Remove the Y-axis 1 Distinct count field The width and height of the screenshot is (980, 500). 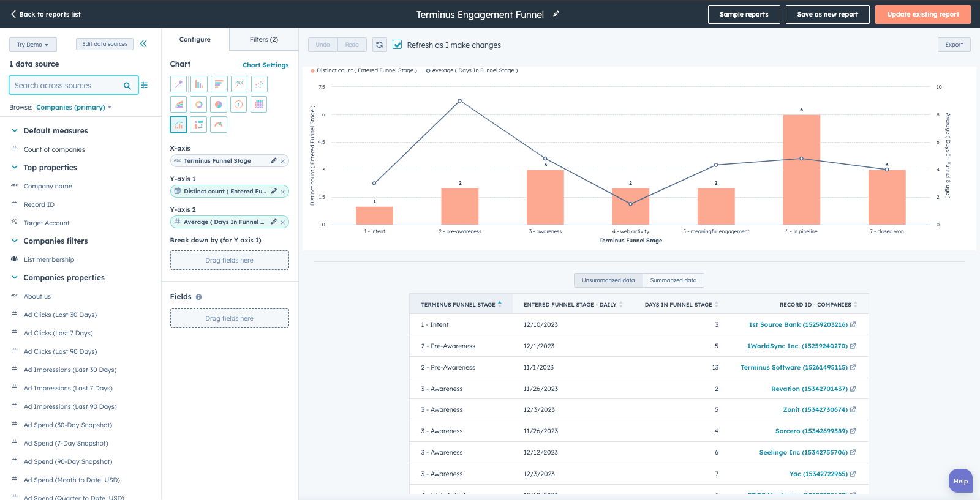coord(282,192)
